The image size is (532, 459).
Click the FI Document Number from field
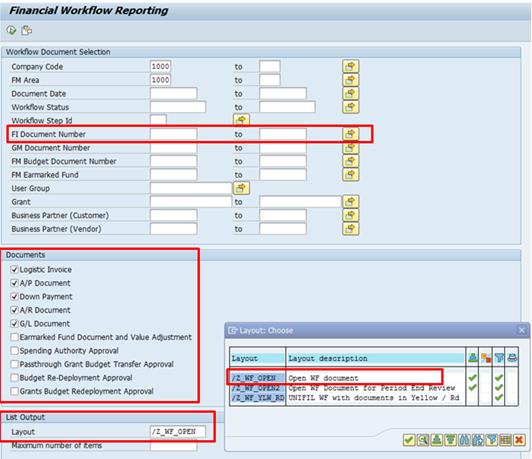pyautogui.click(x=174, y=134)
